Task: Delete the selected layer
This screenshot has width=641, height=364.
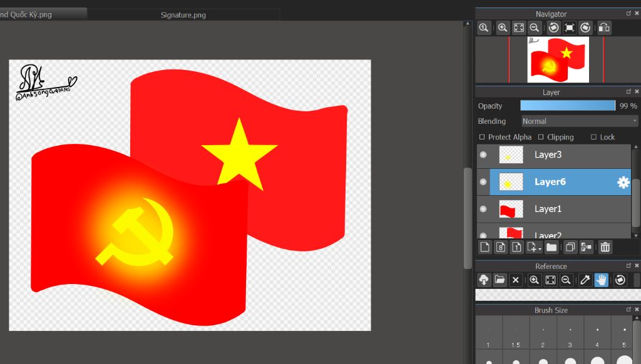Action: point(605,247)
